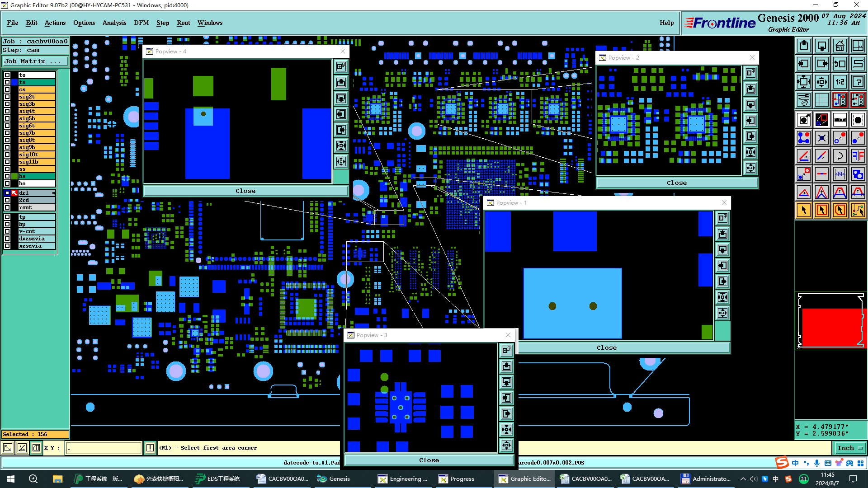Open the Help menu
Viewport: 868px width, 488px height.
[x=666, y=23]
